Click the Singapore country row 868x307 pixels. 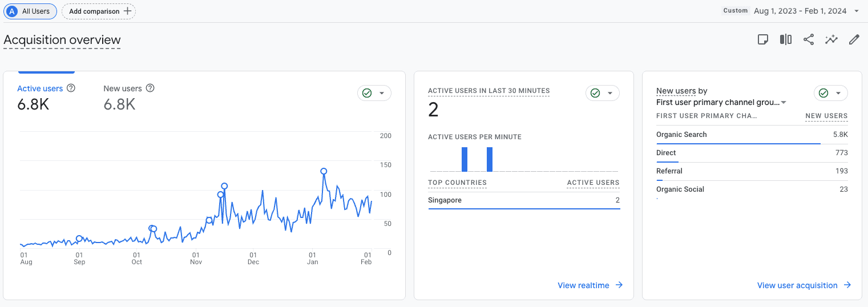(524, 200)
